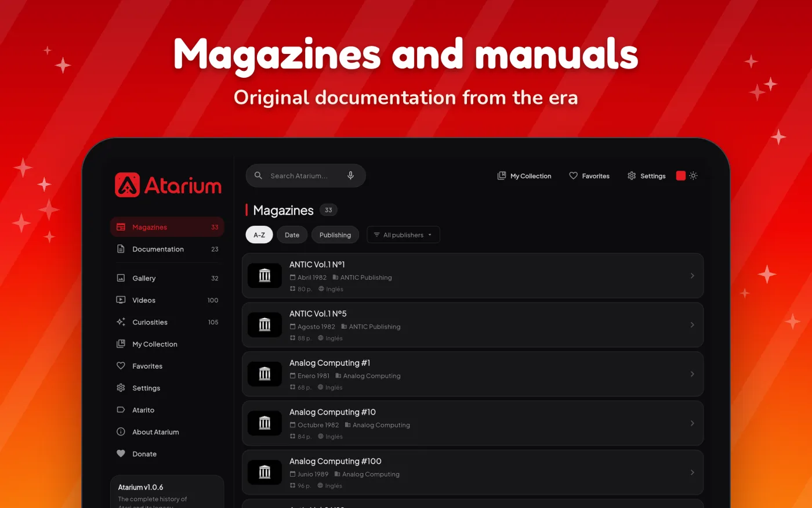The height and width of the screenshot is (508, 812).
Task: Open Videos in the sidebar
Action: point(167,300)
